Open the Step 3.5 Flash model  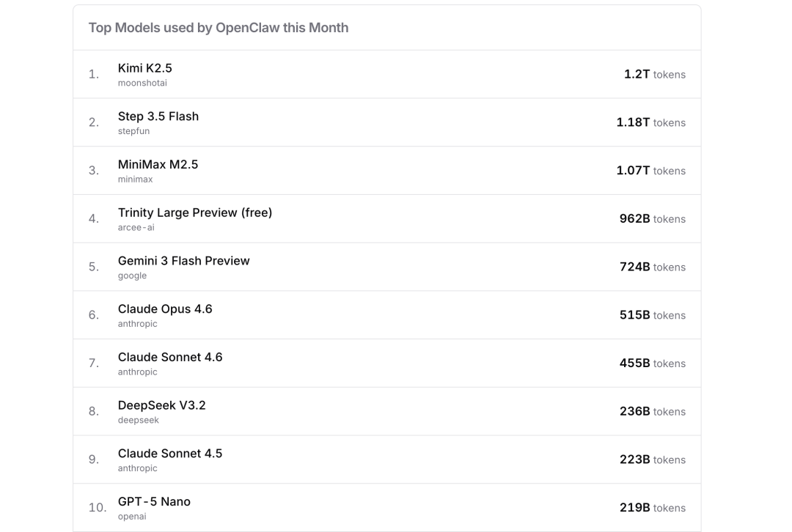coord(158,117)
